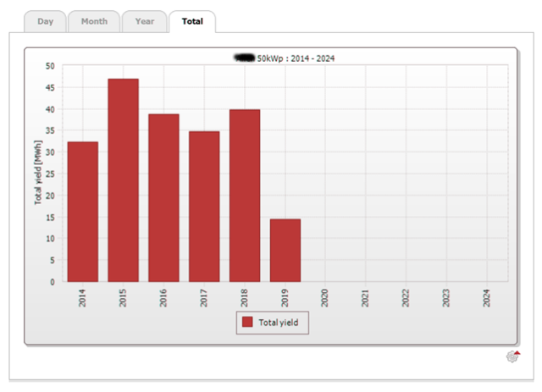Viewport: 542px width, 392px height.
Task: Click the 2024 x-axis label
Action: [x=488, y=296]
